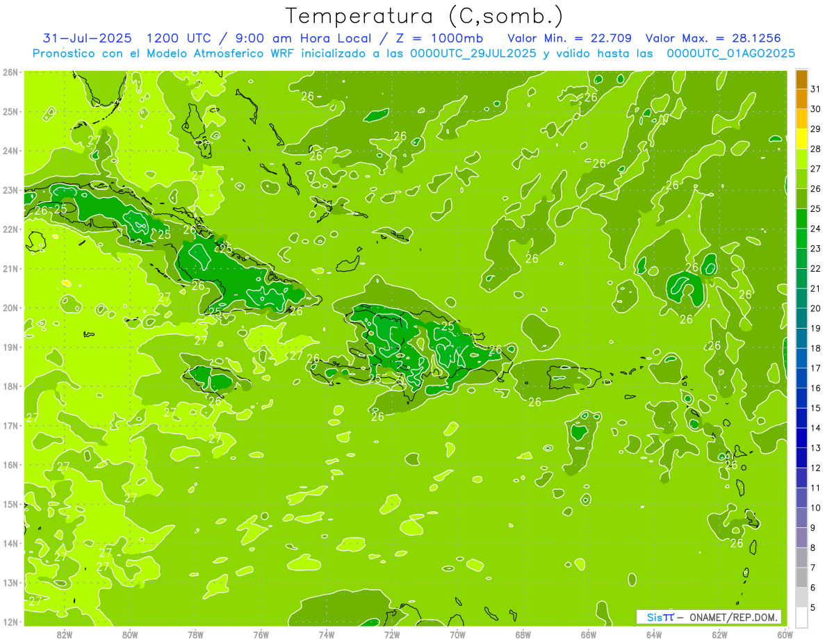
Task: Click the 23N latitude axis label
Action: coord(10,190)
